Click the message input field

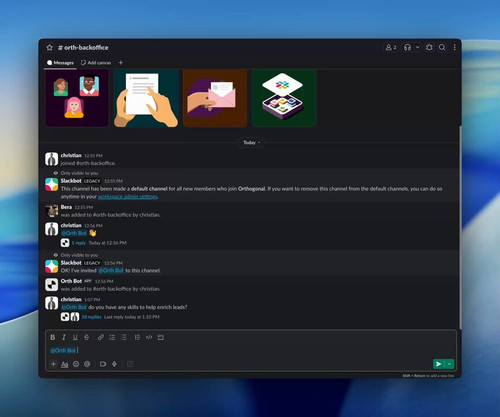coord(251,350)
